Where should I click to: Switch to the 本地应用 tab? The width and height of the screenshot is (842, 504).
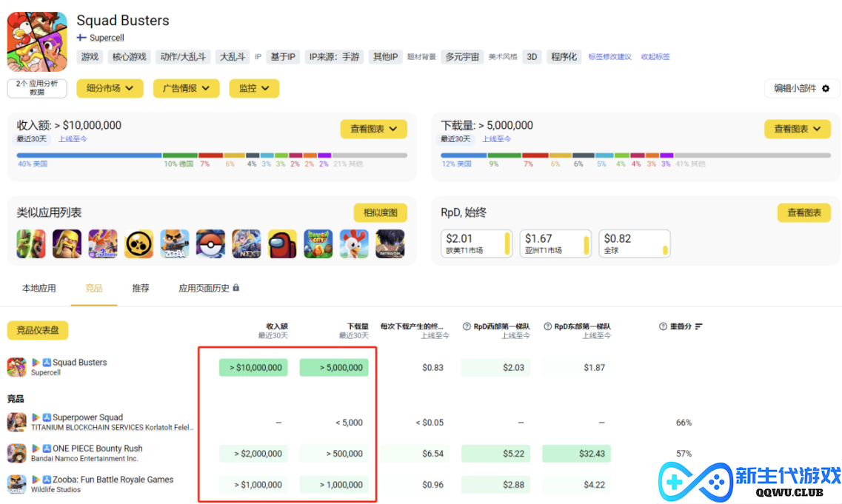point(39,288)
